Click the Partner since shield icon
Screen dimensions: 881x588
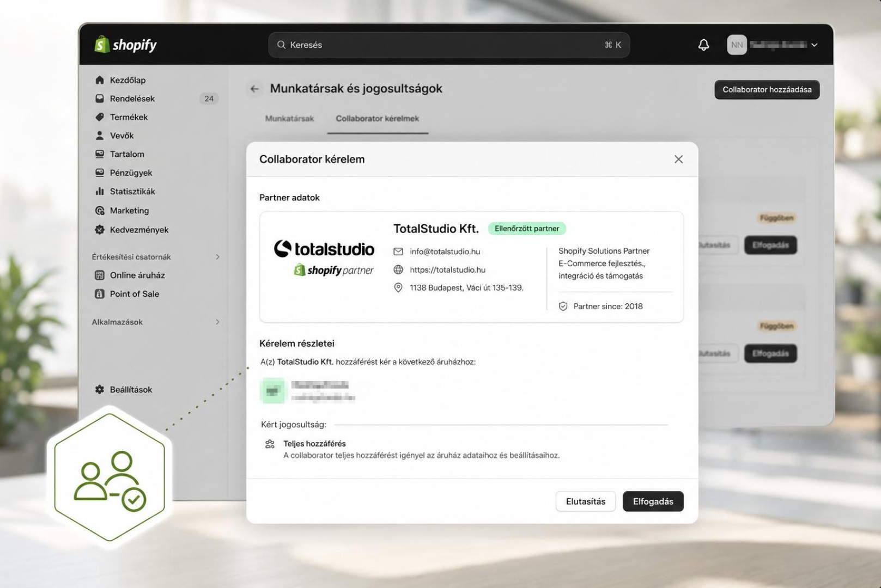click(x=563, y=307)
